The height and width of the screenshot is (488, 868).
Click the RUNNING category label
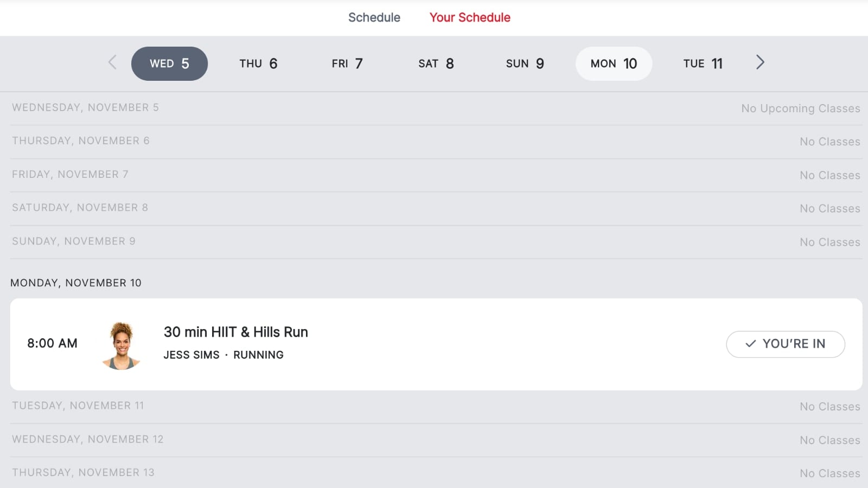click(258, 355)
